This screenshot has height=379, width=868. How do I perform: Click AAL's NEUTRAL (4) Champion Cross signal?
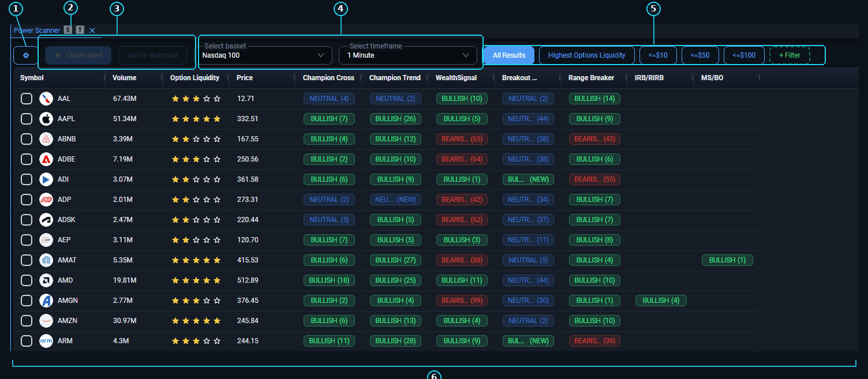click(329, 99)
